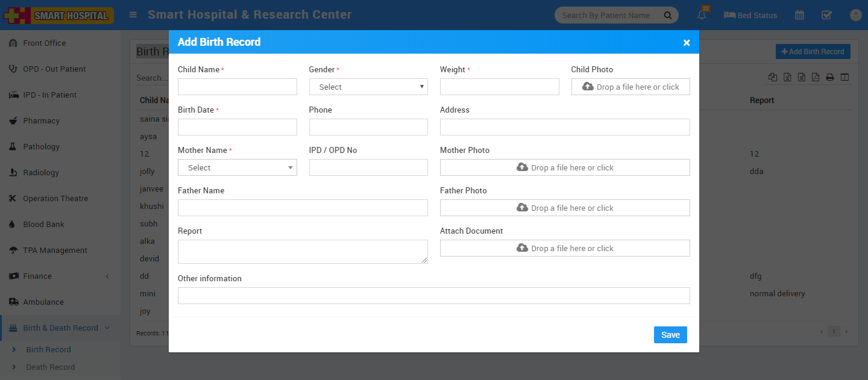Click the print icon above table
This screenshot has width=868, height=380.
click(829, 77)
